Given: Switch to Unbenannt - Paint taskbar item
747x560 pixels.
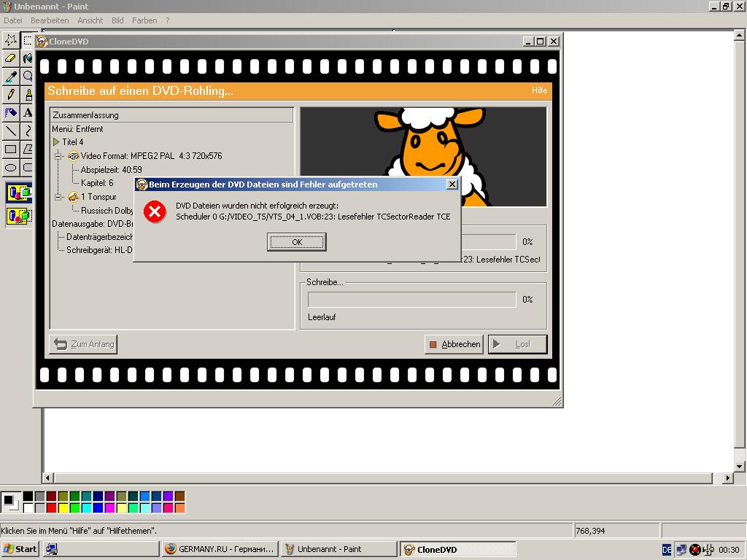Looking at the screenshot, I should (x=338, y=549).
